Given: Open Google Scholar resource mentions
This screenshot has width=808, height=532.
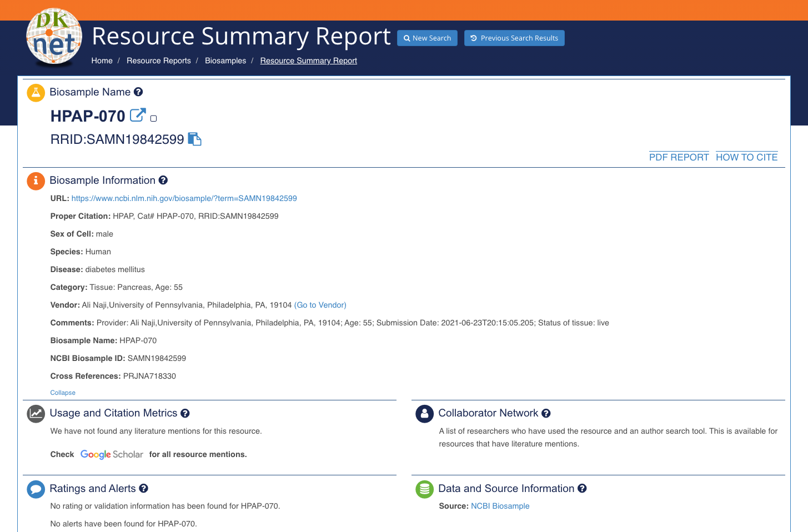Looking at the screenshot, I should 112,454.
